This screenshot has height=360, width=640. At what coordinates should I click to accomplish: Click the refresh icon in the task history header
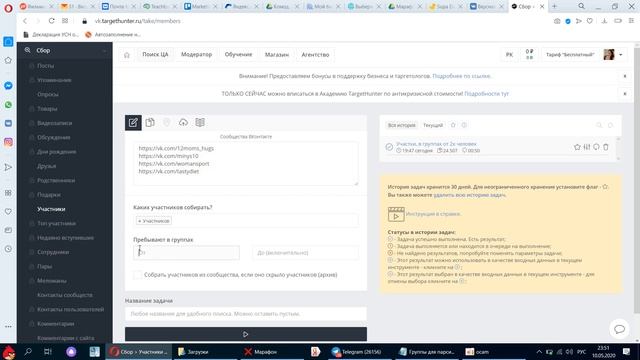(x=610, y=125)
